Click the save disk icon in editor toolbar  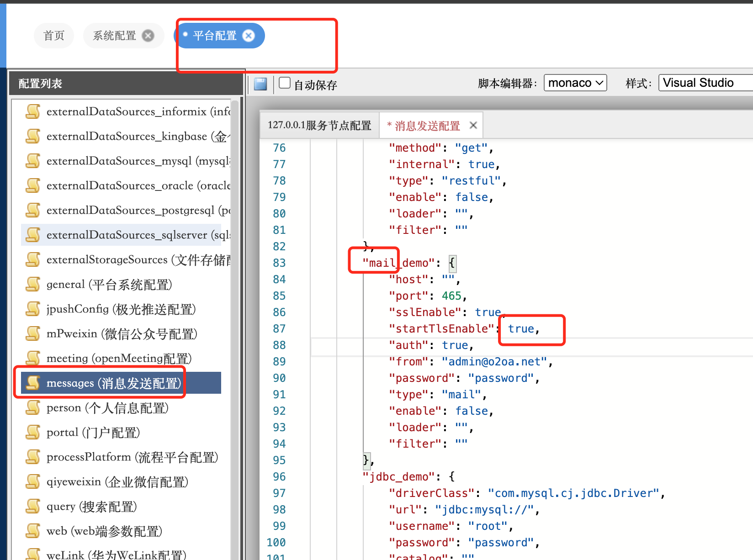(x=260, y=84)
